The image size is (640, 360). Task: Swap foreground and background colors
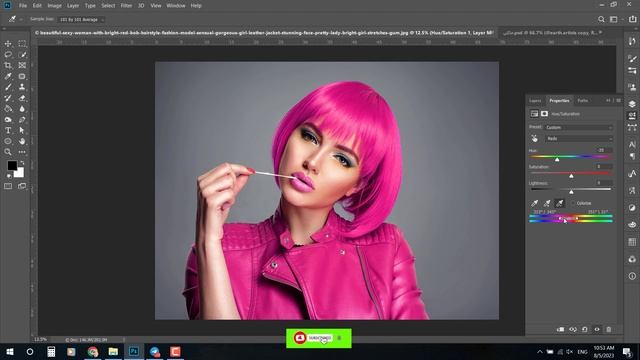22,163
